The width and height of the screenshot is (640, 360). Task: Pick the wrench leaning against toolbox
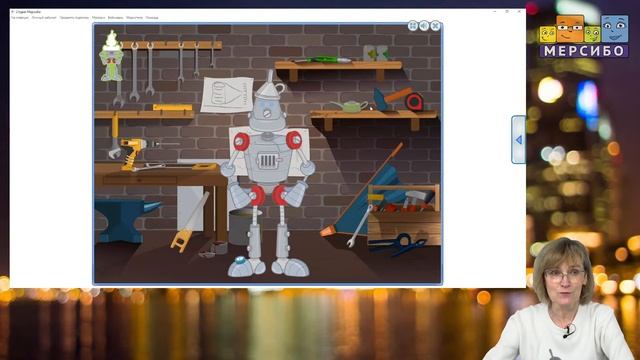click(x=360, y=226)
